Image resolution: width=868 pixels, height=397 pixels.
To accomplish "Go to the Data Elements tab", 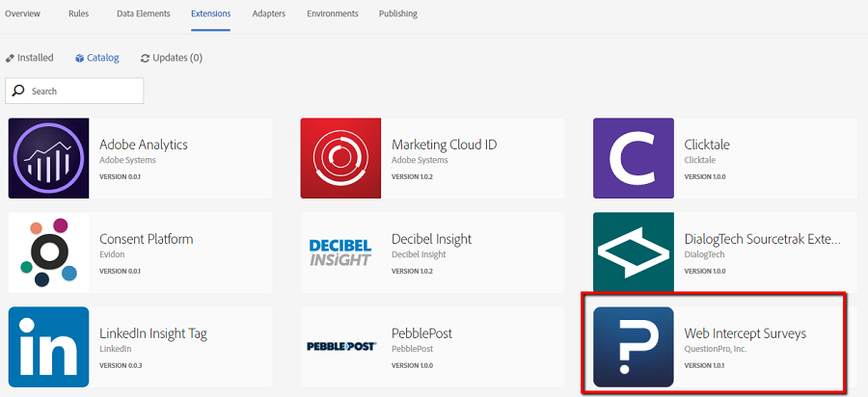I will coord(143,13).
